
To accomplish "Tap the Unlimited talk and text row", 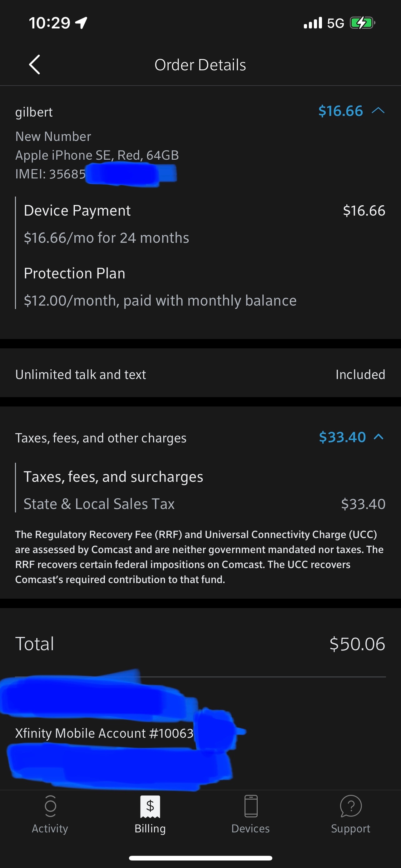I will (x=81, y=374).
